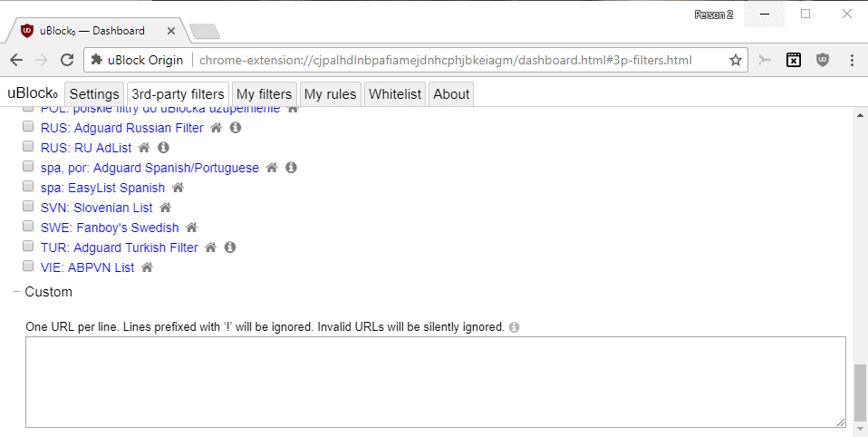Click the page vertical scrollbar thumb
868x437 pixels.
[x=860, y=393]
